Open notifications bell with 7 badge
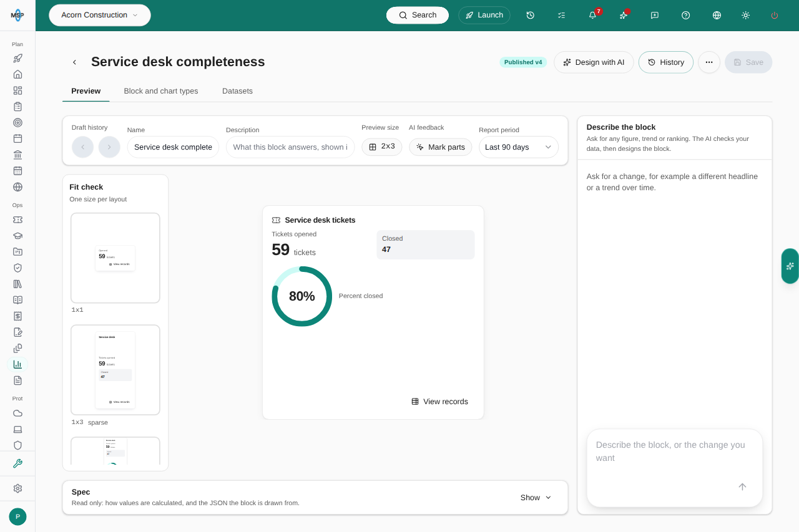Screen dimensions: 799x532 [x=592, y=15]
